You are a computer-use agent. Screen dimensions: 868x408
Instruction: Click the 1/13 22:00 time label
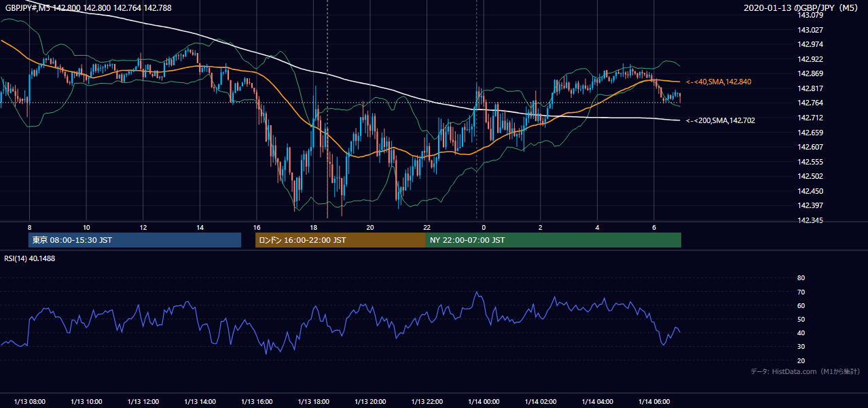tap(427, 401)
